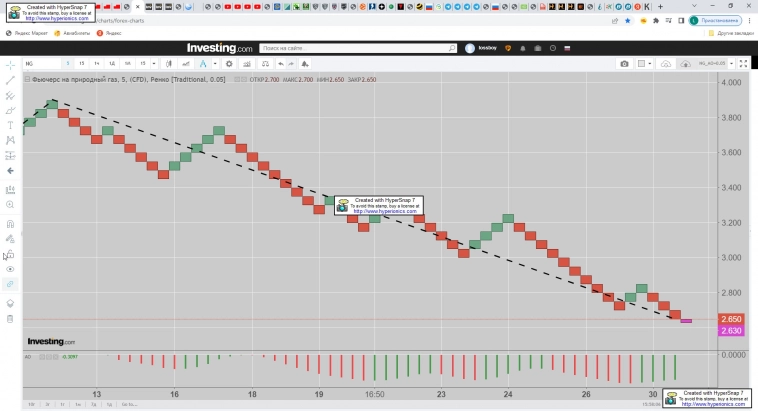
Task: Toggle stay-in-drawing-mode pencil lock
Action: [10, 239]
